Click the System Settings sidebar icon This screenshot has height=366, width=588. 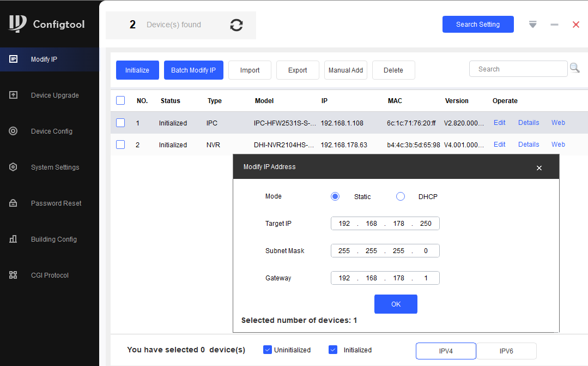(x=14, y=167)
